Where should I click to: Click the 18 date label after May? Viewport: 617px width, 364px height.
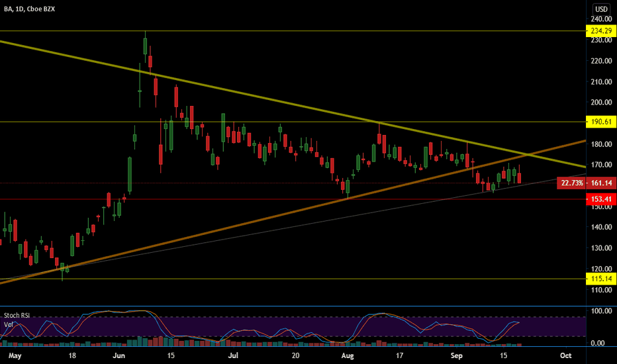pos(72,356)
